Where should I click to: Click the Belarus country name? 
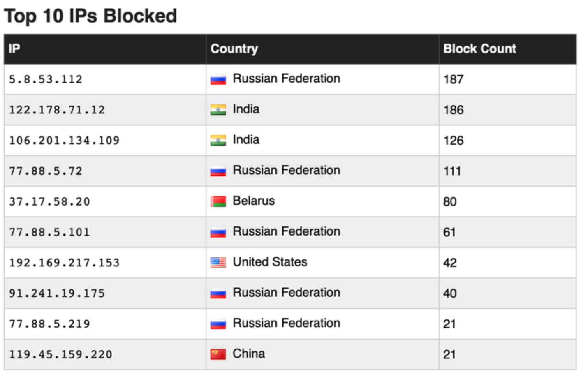coord(254,201)
